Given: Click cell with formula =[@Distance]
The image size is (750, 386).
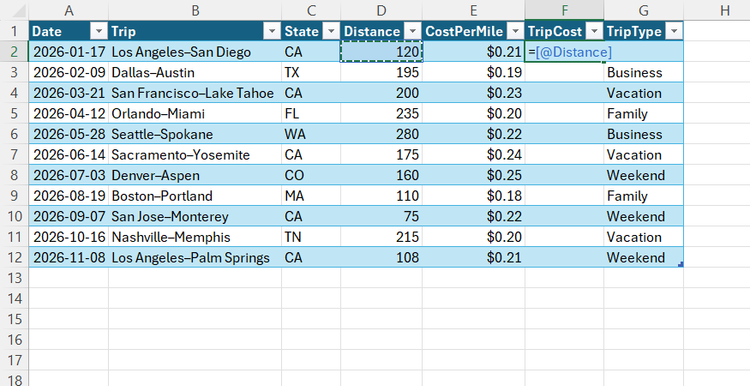Looking at the screenshot, I should tap(564, 52).
